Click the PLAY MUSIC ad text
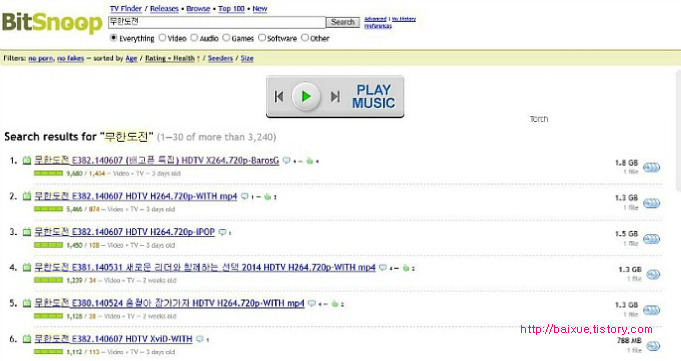Viewport: 681px width, 361px height. (x=374, y=96)
